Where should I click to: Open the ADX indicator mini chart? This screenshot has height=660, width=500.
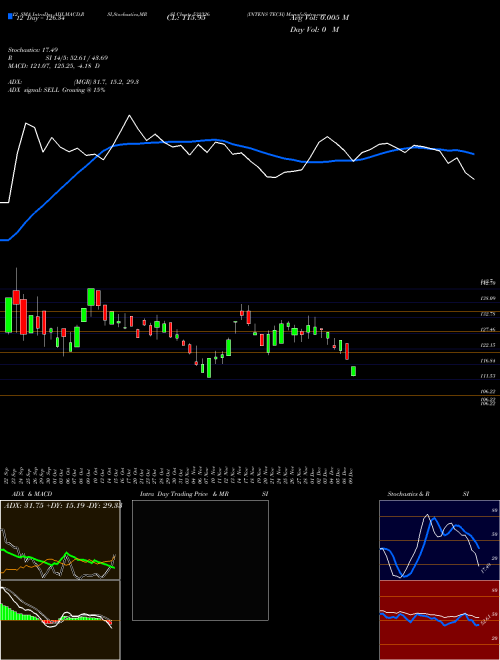pos(60,540)
